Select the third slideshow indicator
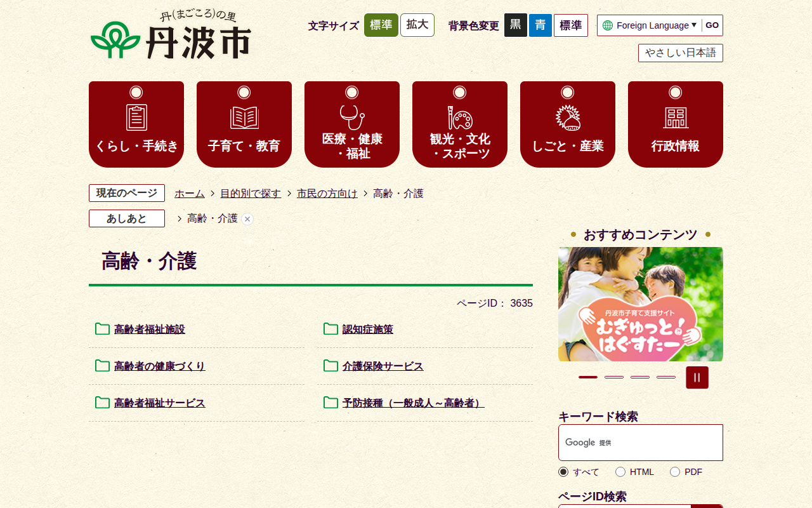This screenshot has height=508, width=812. pos(640,377)
